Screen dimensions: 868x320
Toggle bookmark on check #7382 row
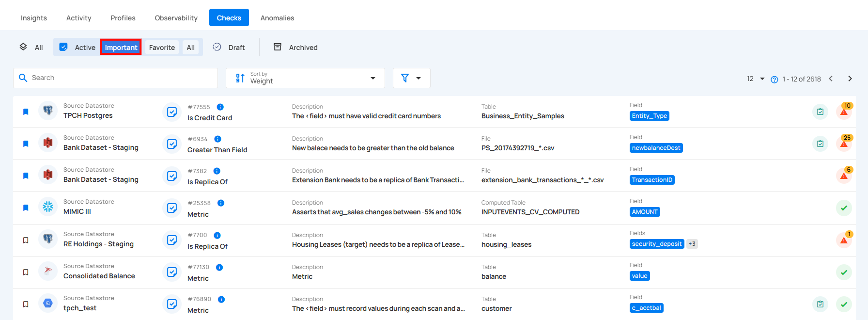26,176
